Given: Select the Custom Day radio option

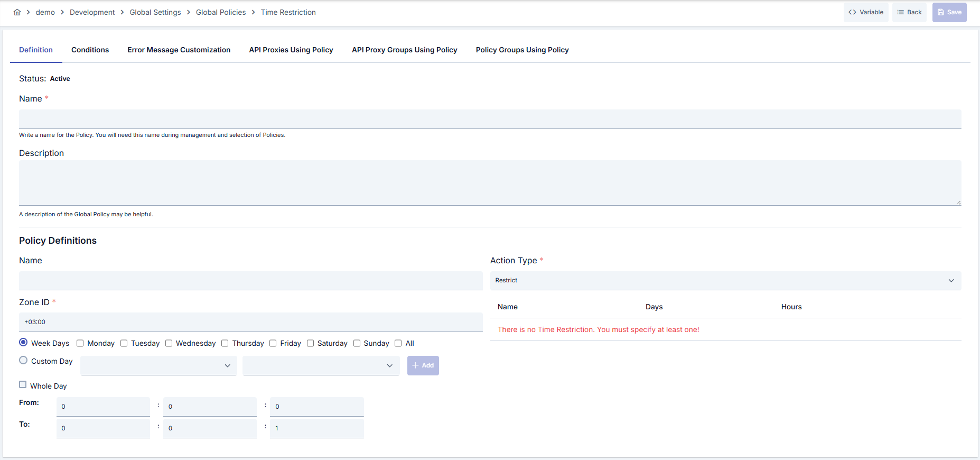Looking at the screenshot, I should (23, 360).
